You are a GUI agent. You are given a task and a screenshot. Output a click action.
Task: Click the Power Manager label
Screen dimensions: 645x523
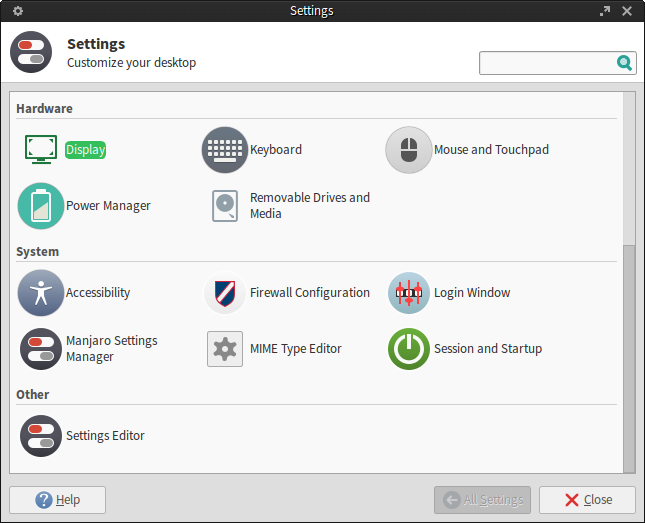point(108,206)
